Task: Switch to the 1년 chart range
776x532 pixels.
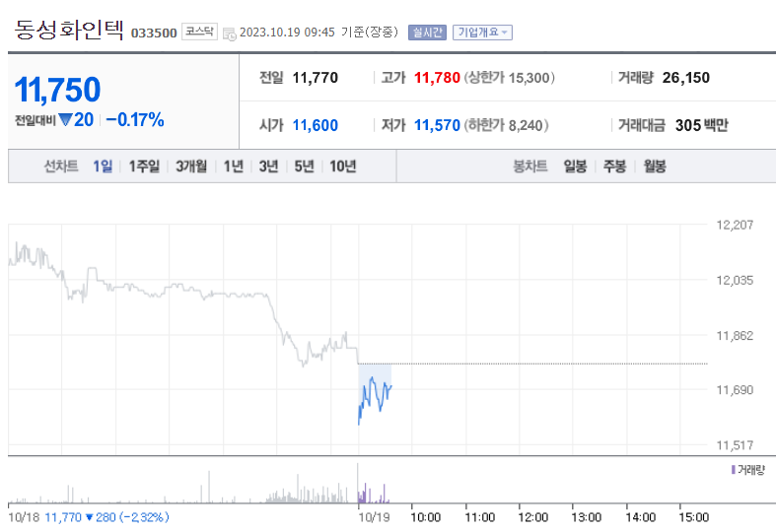Action: 233,166
